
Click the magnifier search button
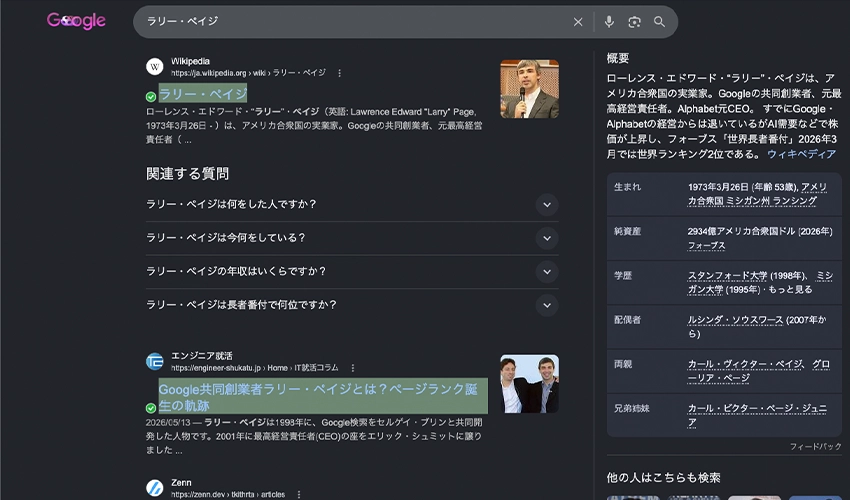(659, 22)
